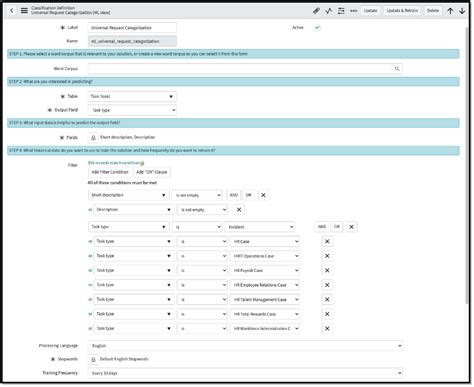Click Add "OR" Clause button

tap(152, 172)
